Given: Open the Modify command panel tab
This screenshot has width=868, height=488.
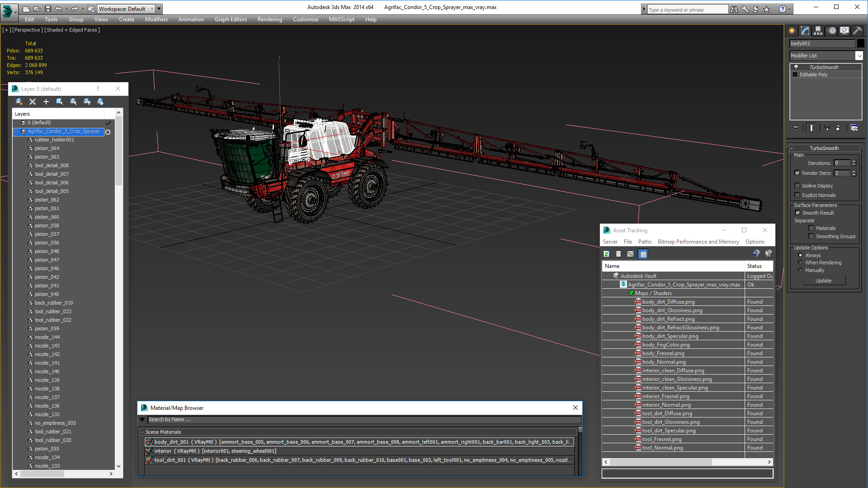Looking at the screenshot, I should coord(805,31).
